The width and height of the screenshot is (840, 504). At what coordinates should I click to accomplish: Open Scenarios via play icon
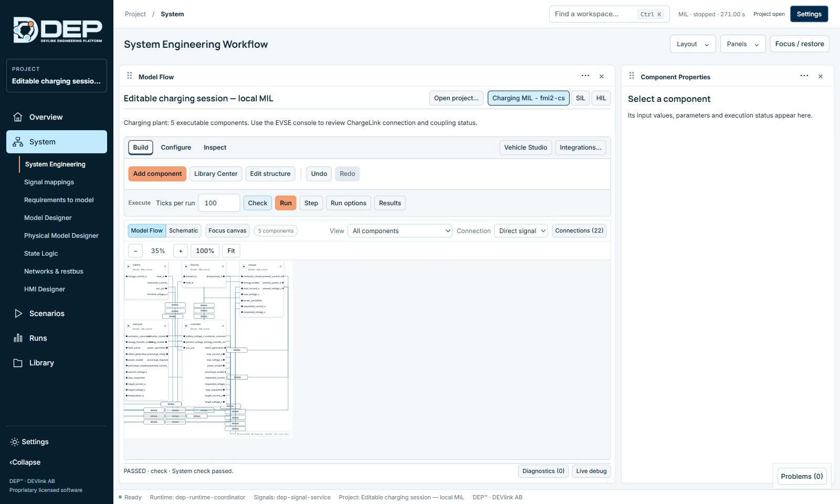coord(18,313)
